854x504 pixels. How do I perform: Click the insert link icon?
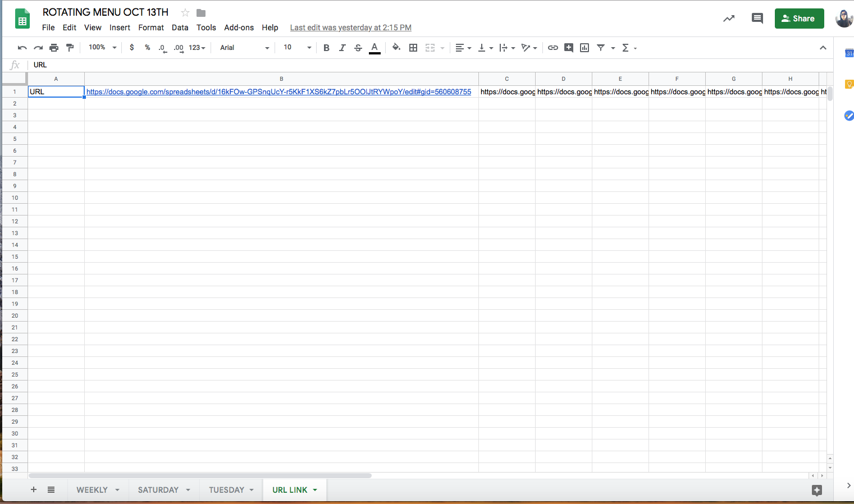553,48
